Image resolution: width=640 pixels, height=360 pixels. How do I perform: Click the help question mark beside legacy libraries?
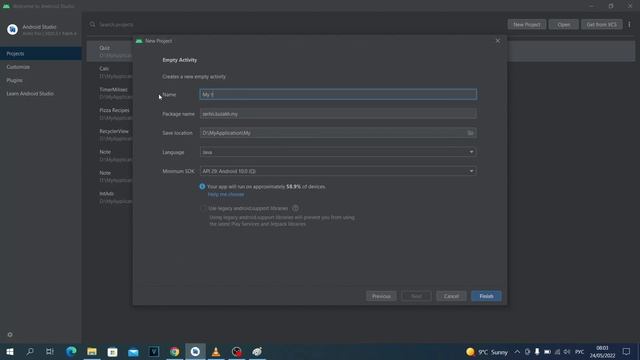pyautogui.click(x=295, y=208)
